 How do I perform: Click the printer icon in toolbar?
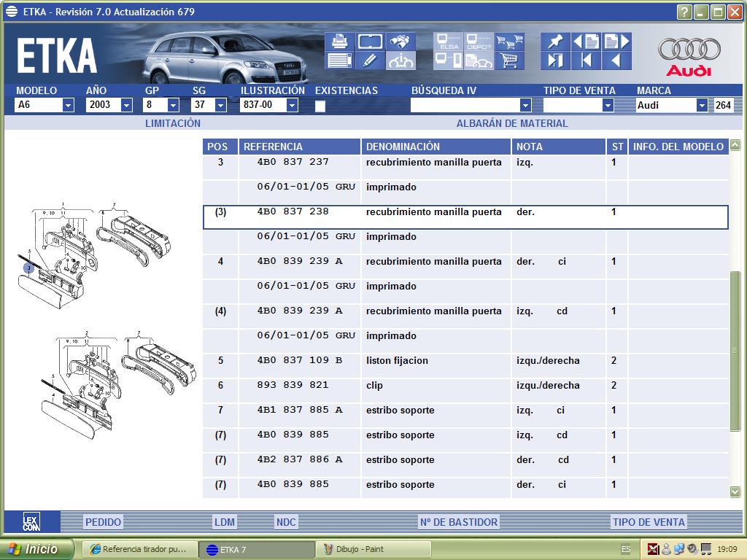click(340, 42)
